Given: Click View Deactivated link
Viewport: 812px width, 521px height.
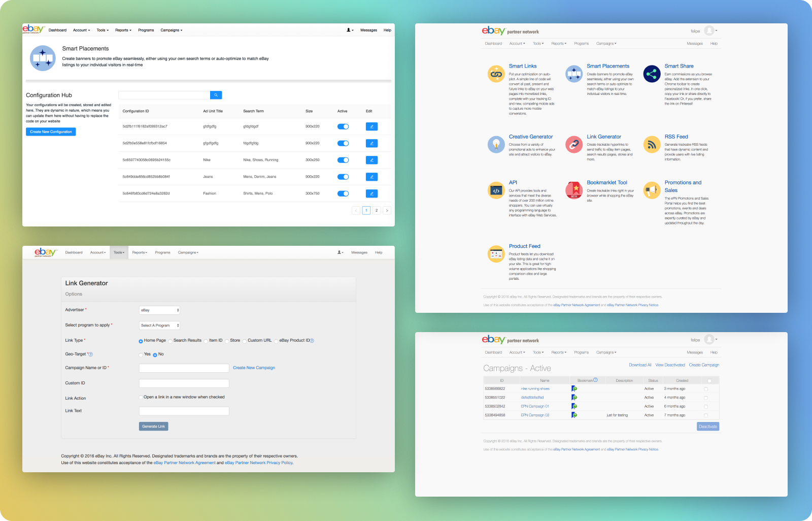Looking at the screenshot, I should [670, 365].
